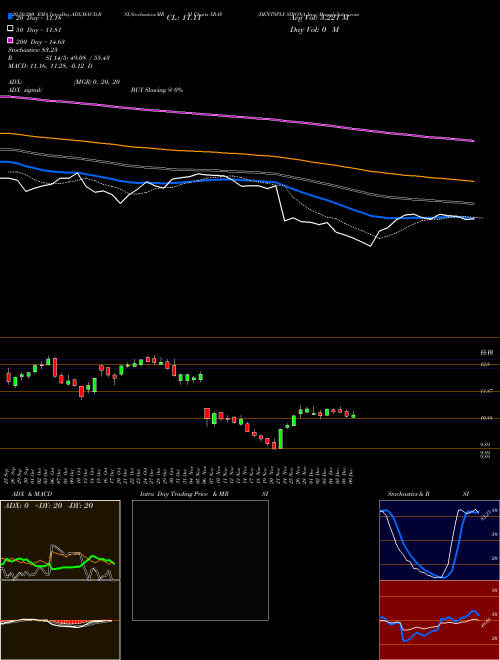Click the last green candle on the chart
The width and height of the screenshot is (500, 660).
(353, 415)
